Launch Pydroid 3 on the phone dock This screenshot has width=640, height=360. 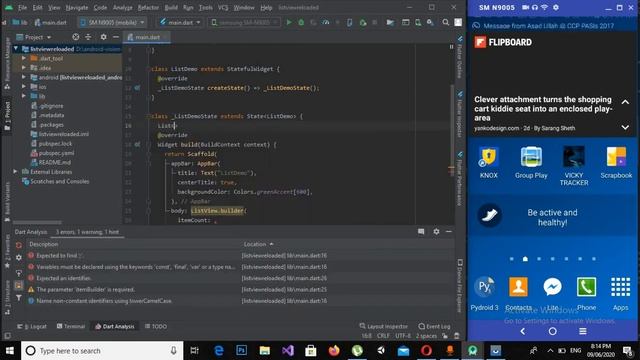(484, 293)
